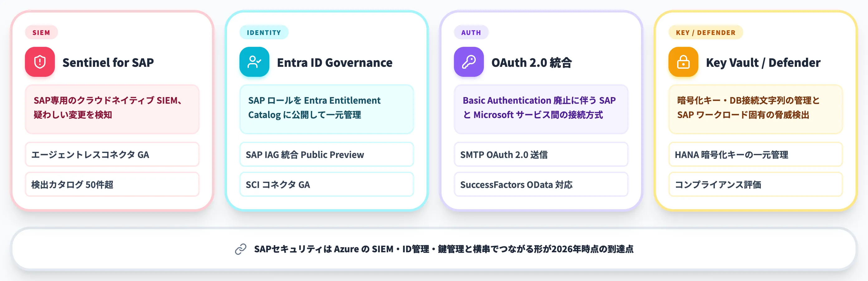Select the SIEM category badge
Screen dimensions: 868x281
[x=41, y=32]
